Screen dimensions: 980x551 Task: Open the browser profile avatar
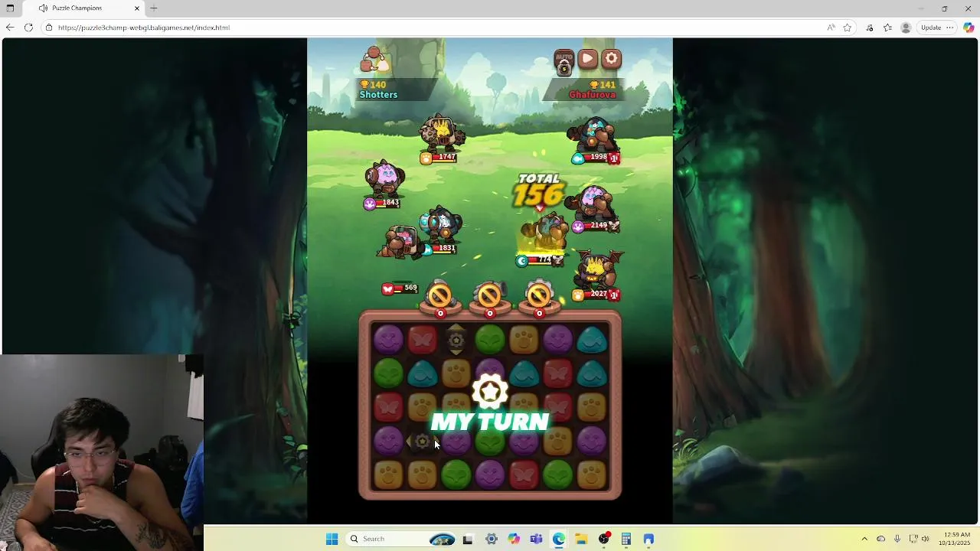pyautogui.click(x=906, y=28)
